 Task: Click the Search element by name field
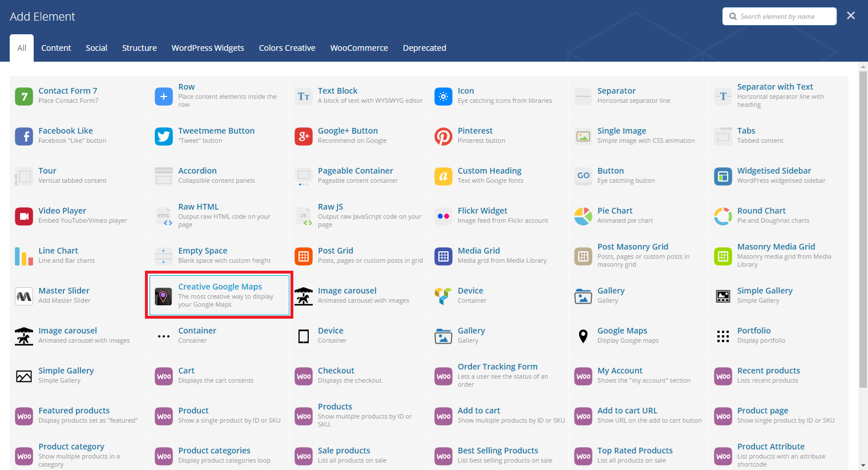click(780, 17)
